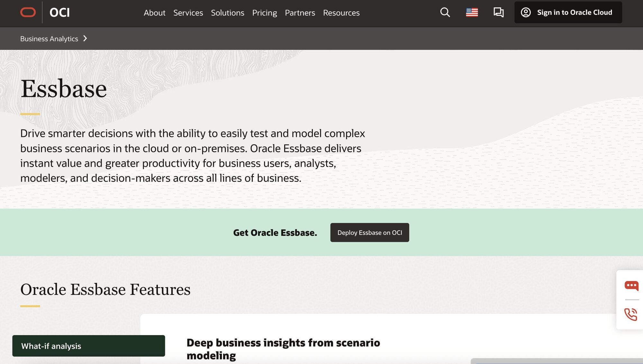This screenshot has width=643, height=364.
Task: Click Get Oracle Essbase. text
Action: click(275, 232)
